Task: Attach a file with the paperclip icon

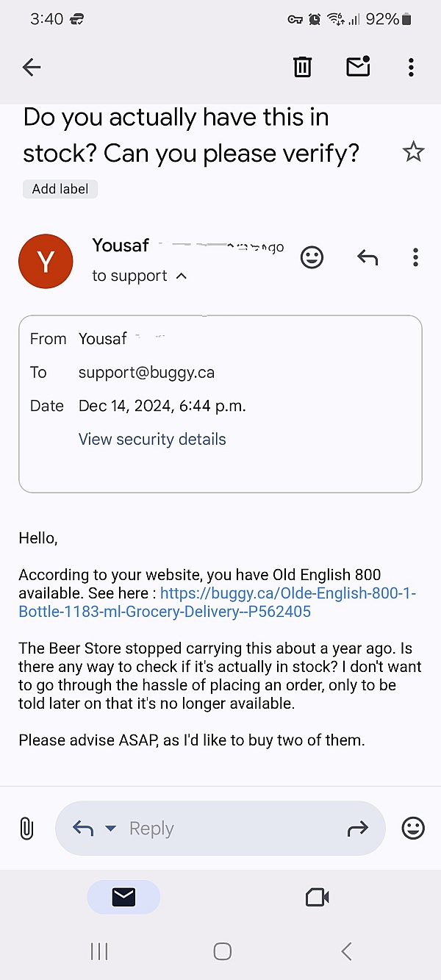Action: 26,829
